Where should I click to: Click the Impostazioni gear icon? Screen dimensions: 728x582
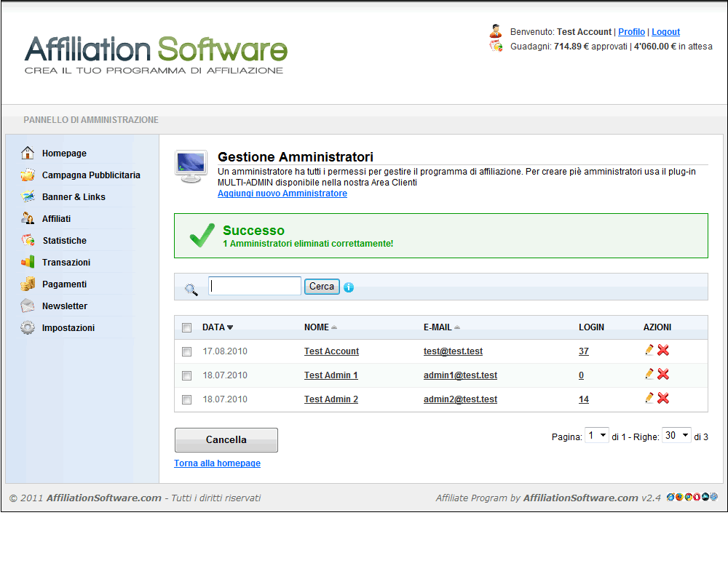tap(28, 327)
